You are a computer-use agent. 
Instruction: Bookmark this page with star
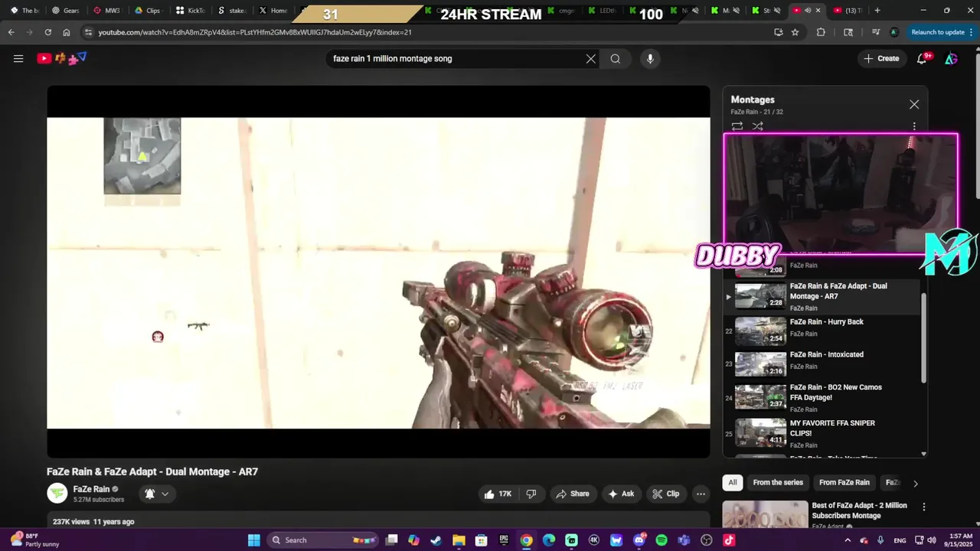tap(795, 32)
